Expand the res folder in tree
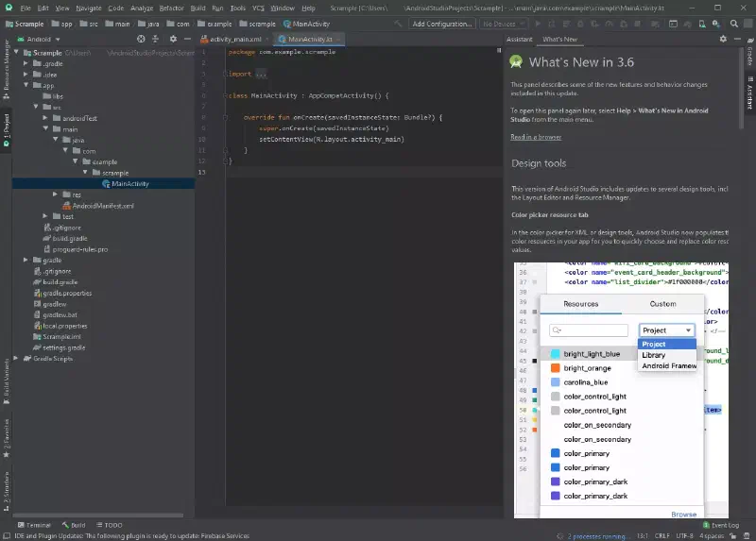 coord(55,194)
